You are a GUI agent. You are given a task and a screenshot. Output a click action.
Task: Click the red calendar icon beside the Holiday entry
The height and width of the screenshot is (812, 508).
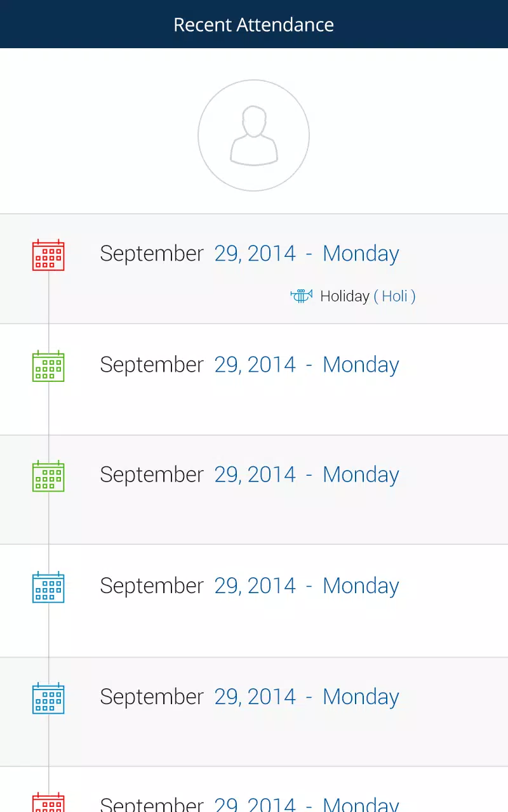(x=48, y=255)
